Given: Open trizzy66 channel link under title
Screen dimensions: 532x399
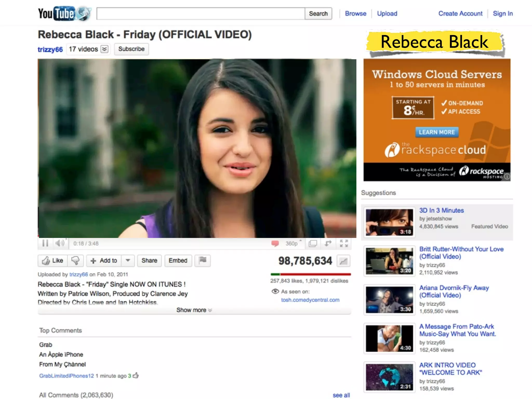Looking at the screenshot, I should pos(50,49).
